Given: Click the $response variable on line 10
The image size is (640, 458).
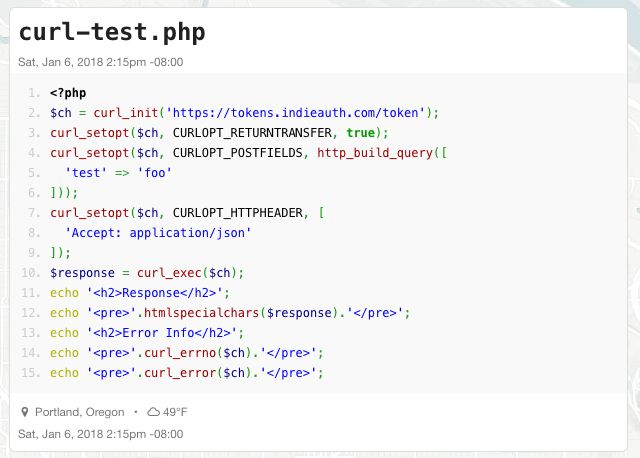Looking at the screenshot, I should coord(82,273).
